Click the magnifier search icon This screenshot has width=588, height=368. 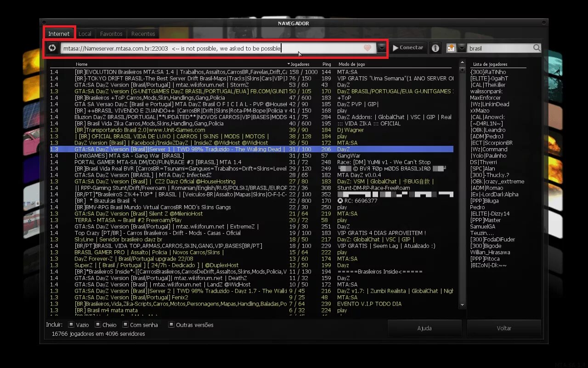[x=537, y=48]
